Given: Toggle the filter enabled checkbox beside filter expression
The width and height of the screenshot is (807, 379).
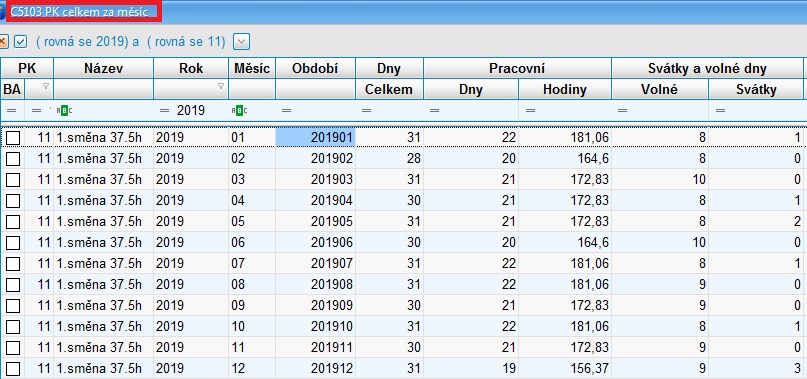Looking at the screenshot, I should pos(20,42).
